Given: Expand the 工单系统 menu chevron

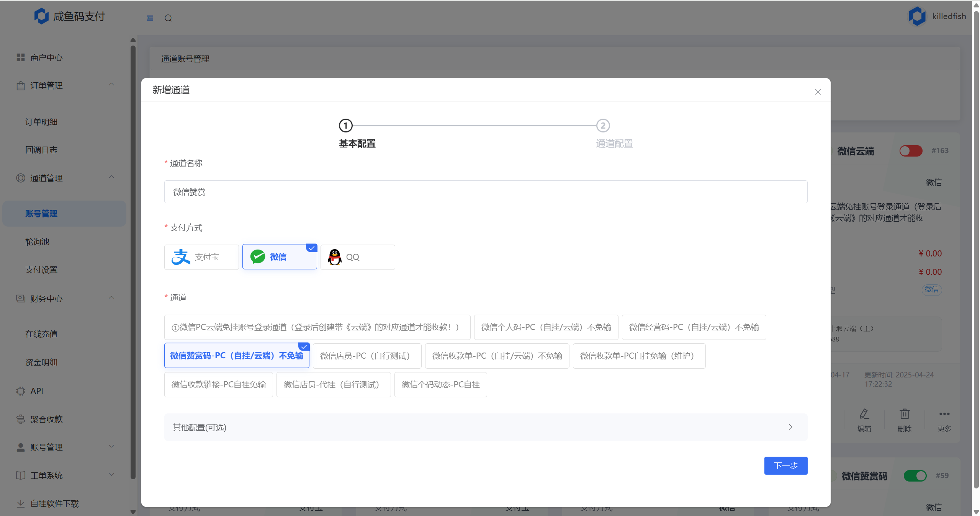Looking at the screenshot, I should (x=111, y=475).
